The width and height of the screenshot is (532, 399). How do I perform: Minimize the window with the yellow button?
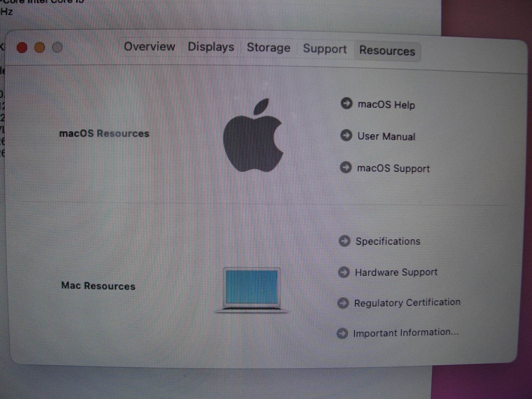pos(40,48)
